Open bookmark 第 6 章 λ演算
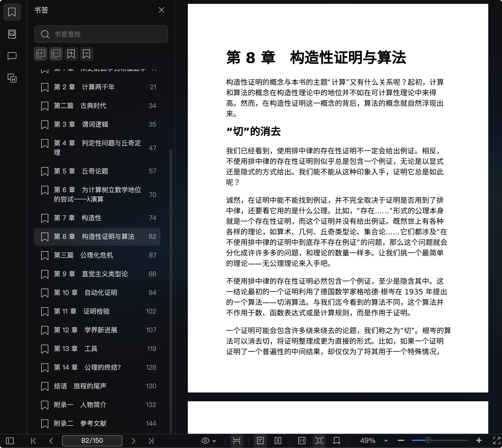Screen dimensions: 502x448 [x=97, y=195]
